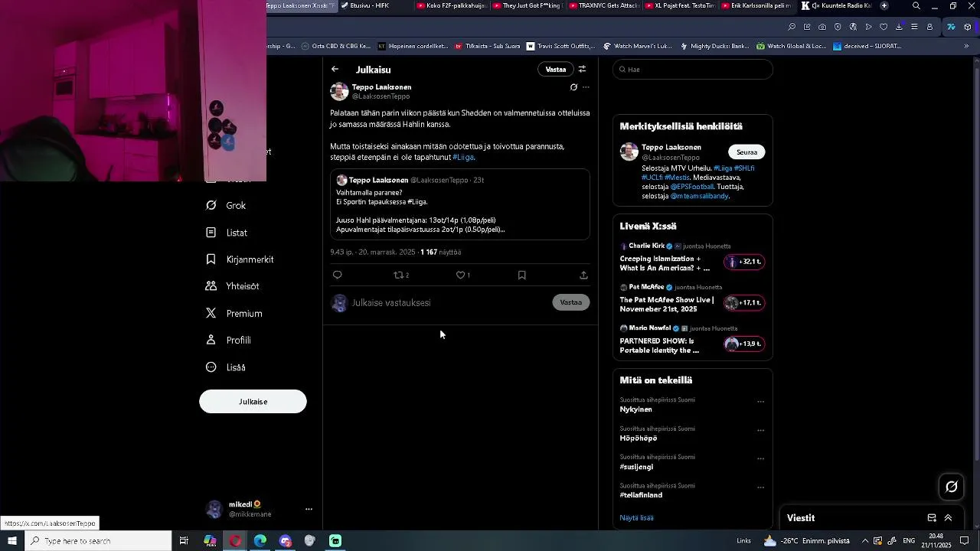Open Premium in the sidebar
980x551 pixels.
[234, 313]
